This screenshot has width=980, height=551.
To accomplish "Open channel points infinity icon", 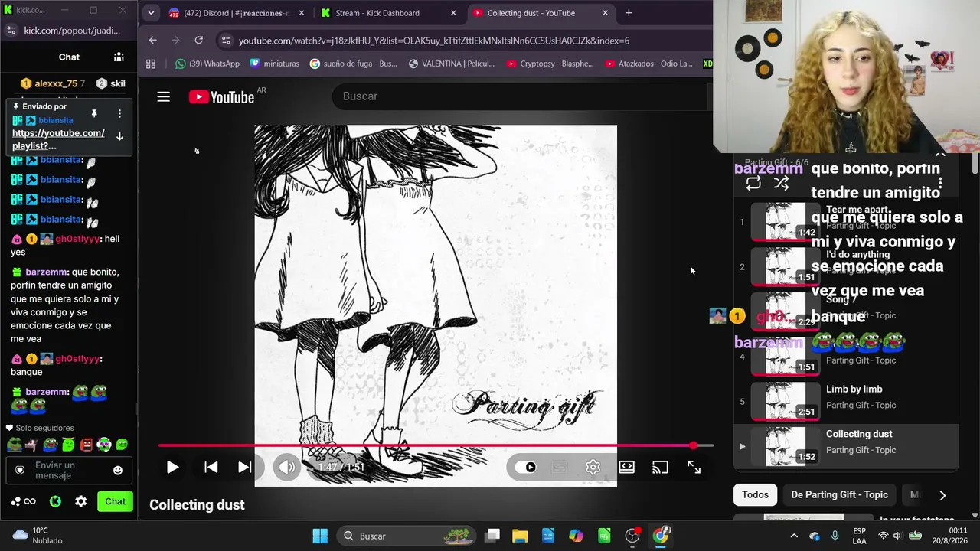I will tap(23, 501).
